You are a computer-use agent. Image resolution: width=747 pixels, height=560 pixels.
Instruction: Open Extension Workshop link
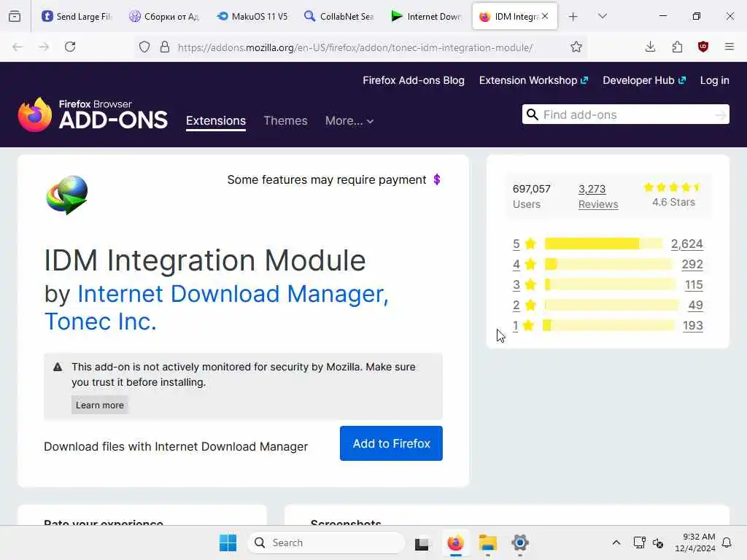click(x=533, y=80)
